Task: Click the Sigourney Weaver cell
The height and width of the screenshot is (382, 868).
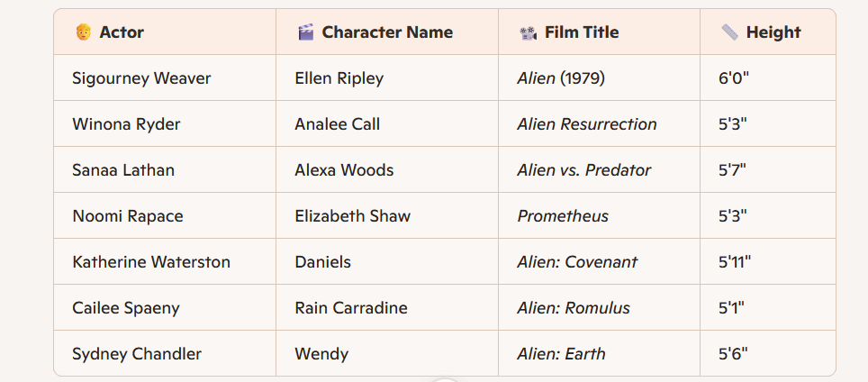Action: (x=165, y=78)
